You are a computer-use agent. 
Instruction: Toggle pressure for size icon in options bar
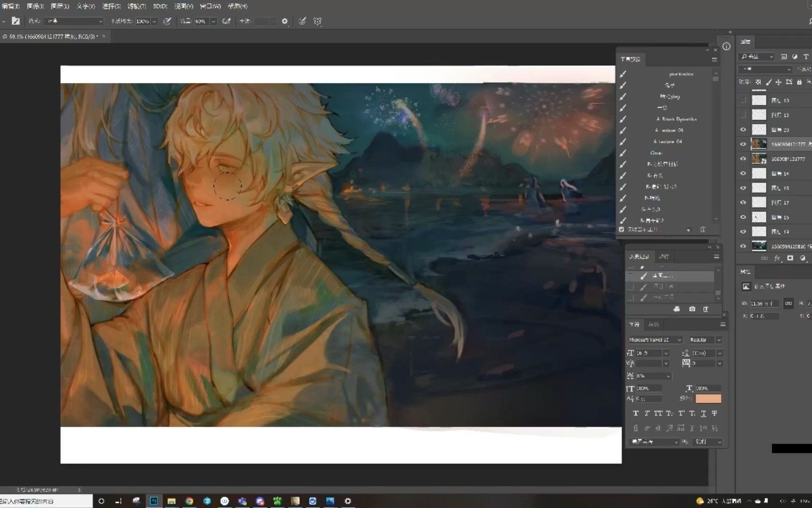point(302,21)
